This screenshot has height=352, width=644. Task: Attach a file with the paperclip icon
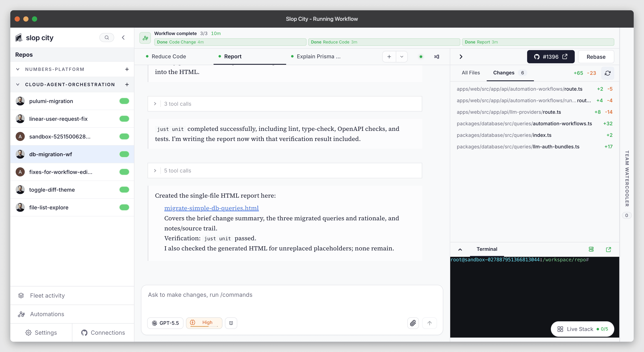(413, 323)
